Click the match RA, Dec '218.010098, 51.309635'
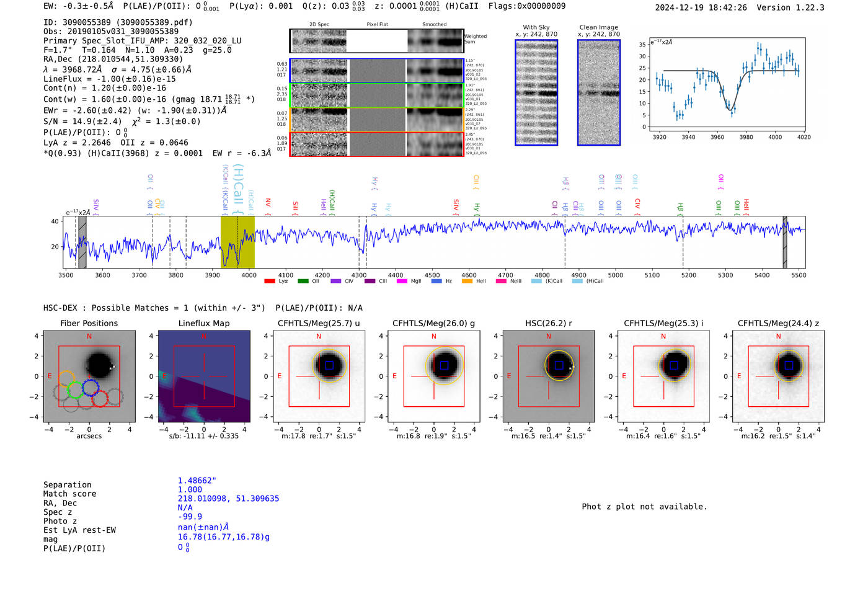This screenshot has height=591, width=868. click(x=229, y=499)
